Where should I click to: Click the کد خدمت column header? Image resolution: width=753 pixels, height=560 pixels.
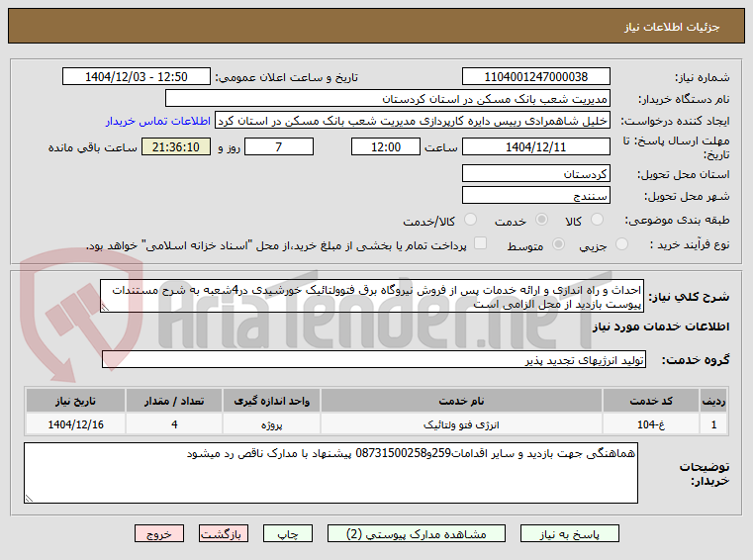click(651, 401)
